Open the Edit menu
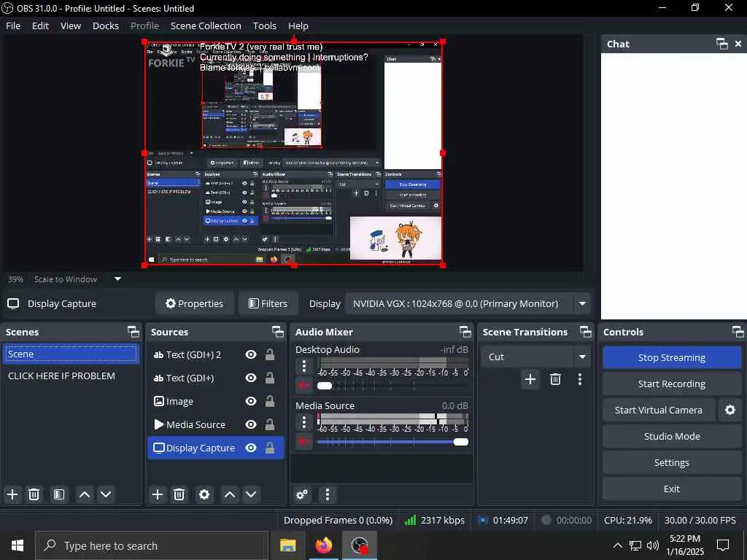 tap(41, 26)
